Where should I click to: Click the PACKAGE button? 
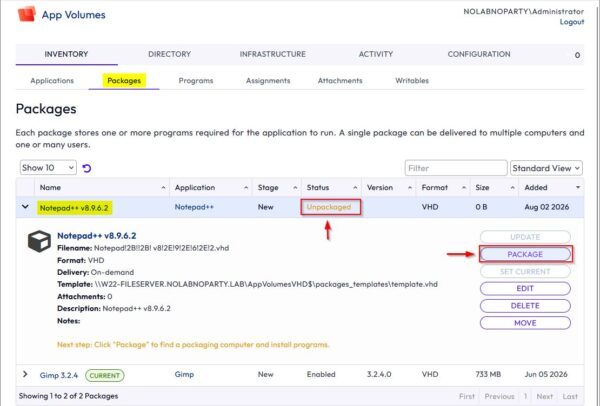tap(525, 254)
